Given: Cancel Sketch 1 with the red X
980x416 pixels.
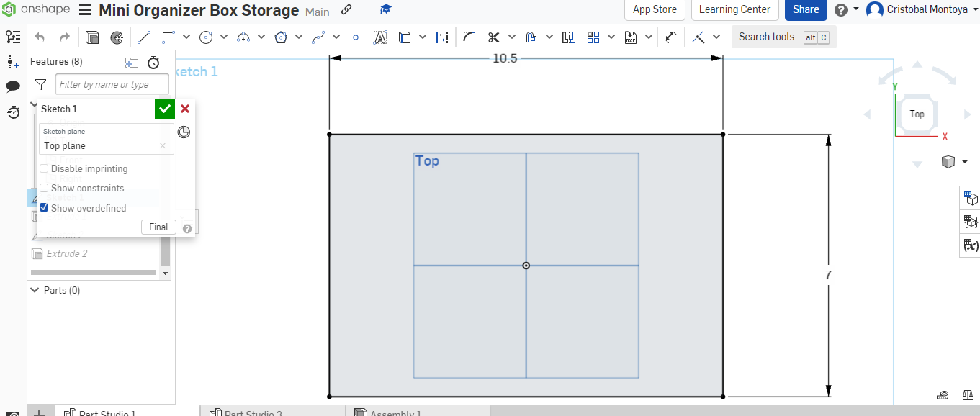Looking at the screenshot, I should [x=185, y=109].
